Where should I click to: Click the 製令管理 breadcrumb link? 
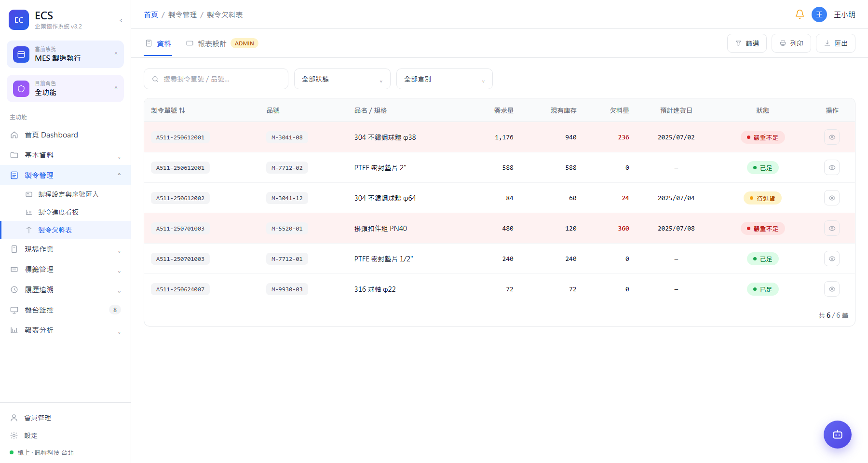click(182, 15)
